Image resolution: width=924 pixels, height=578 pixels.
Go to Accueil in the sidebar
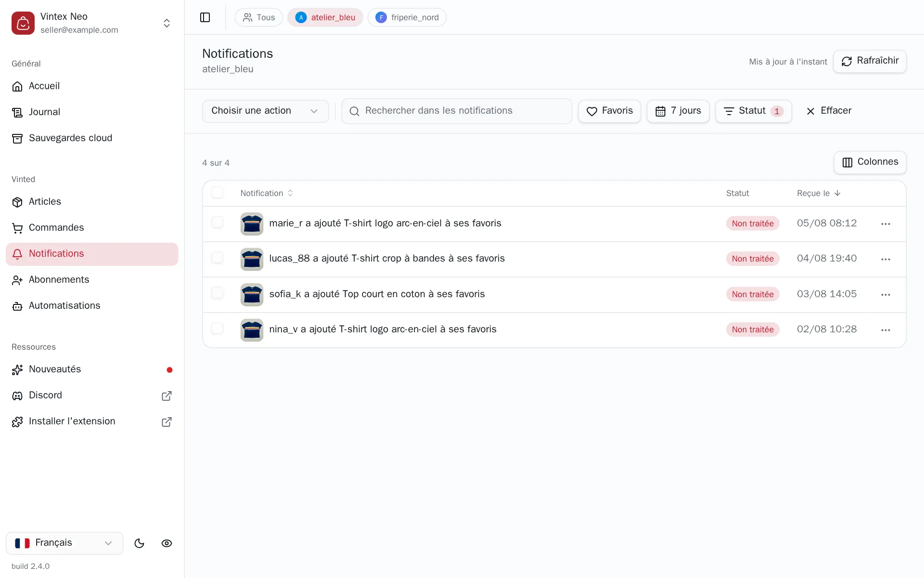(x=92, y=86)
